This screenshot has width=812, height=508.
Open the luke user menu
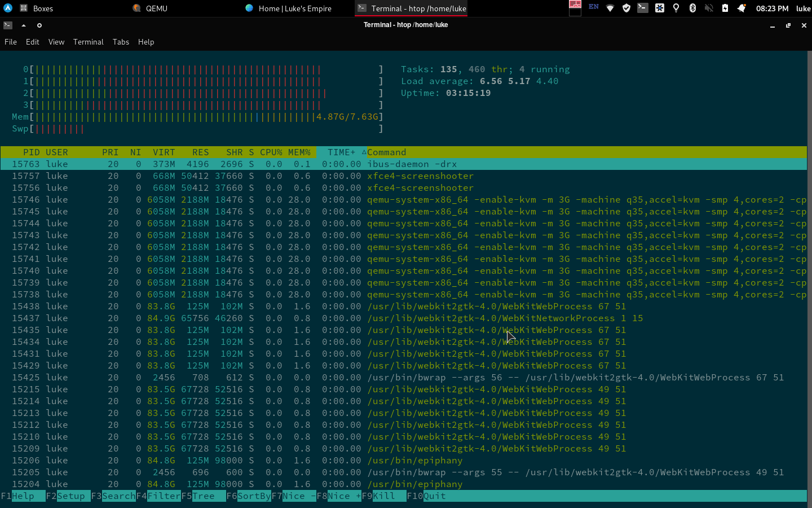(x=803, y=8)
